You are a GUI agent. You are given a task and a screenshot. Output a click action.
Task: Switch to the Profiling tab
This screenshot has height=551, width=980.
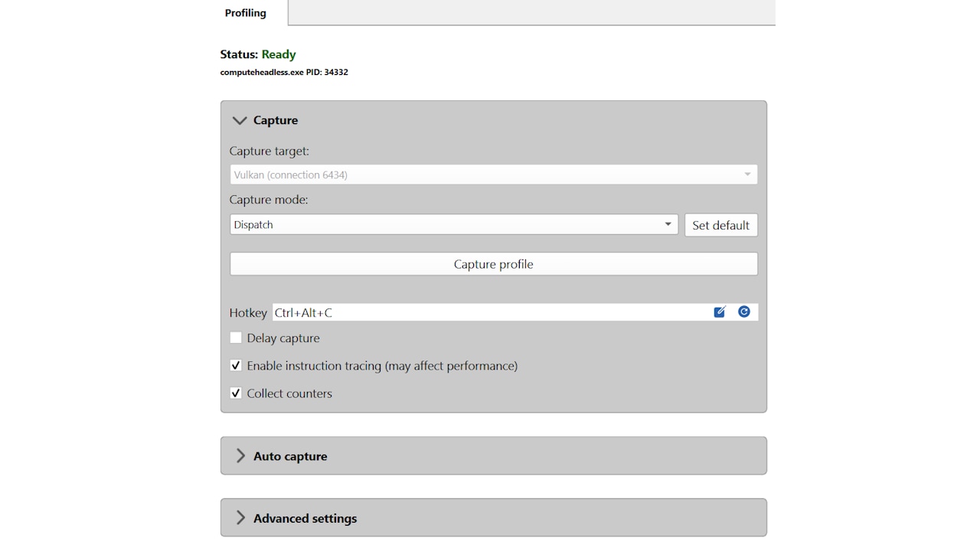point(246,13)
